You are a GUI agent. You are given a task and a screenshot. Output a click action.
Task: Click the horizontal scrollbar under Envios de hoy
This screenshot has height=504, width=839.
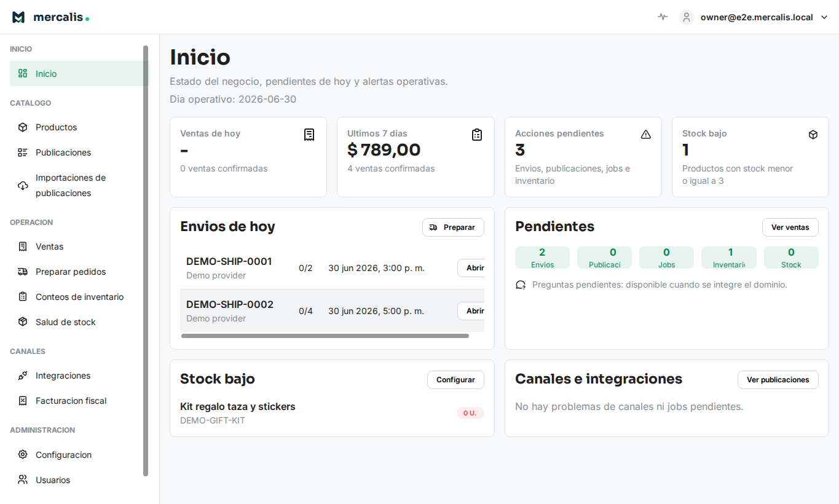(x=325, y=336)
